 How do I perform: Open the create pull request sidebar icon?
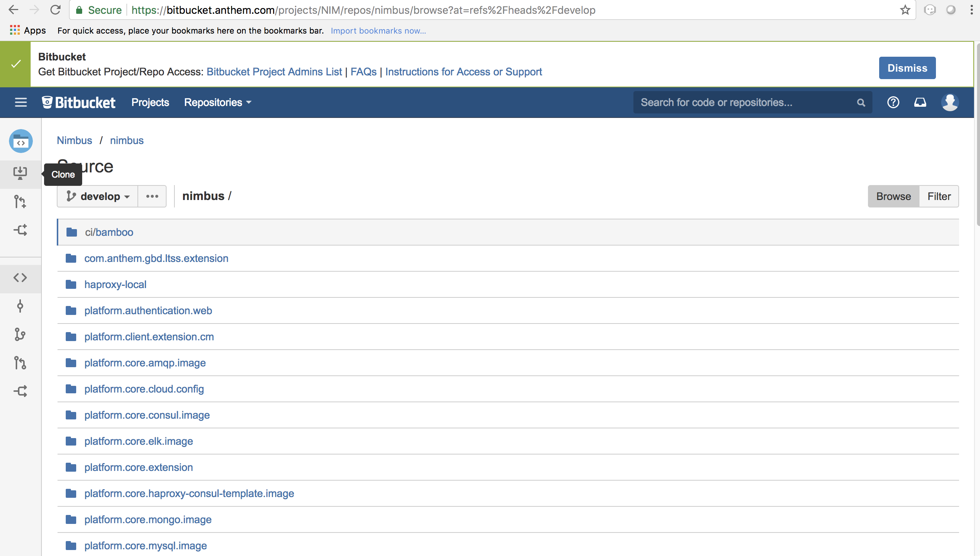pyautogui.click(x=20, y=202)
